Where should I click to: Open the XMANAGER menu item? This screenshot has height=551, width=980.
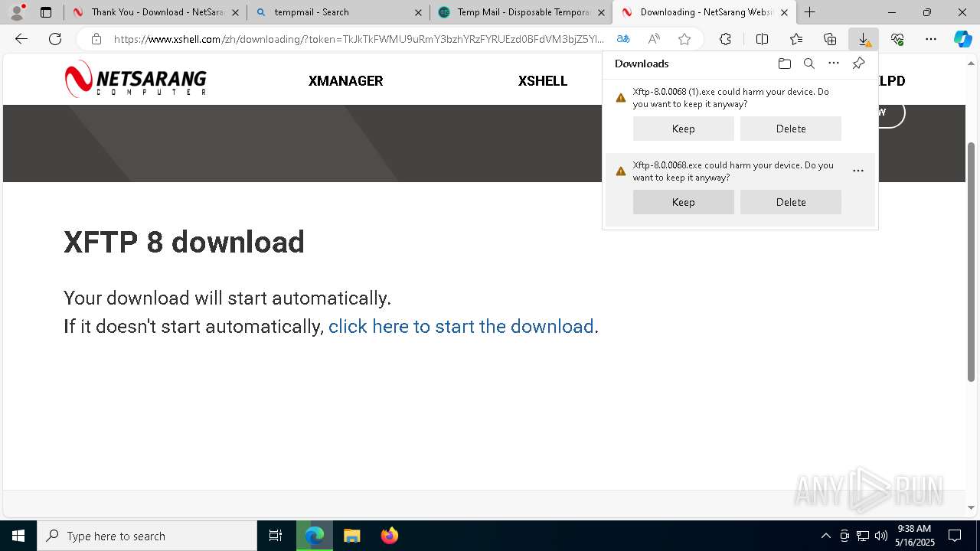pos(345,81)
